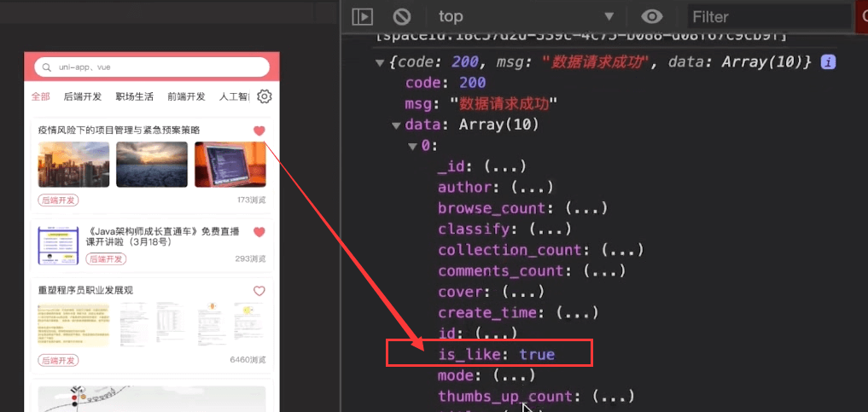Focus the console Filter field
Image resolution: width=868 pixels, height=412 pixels.
coord(768,16)
